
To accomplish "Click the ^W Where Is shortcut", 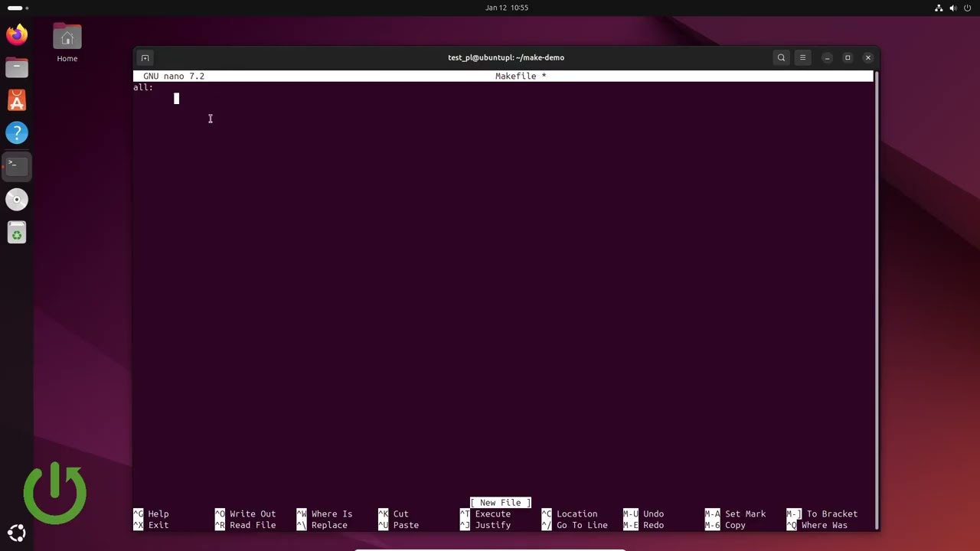I will 325,514.
